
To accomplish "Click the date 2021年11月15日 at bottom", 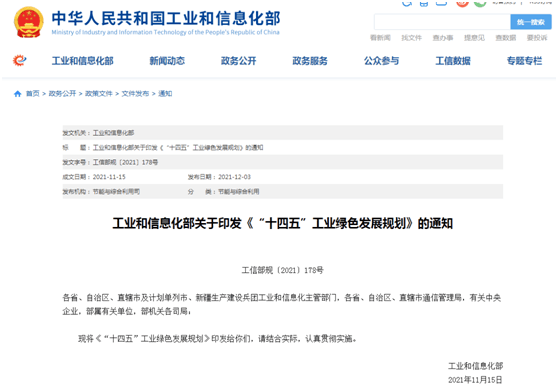I will [475, 380].
